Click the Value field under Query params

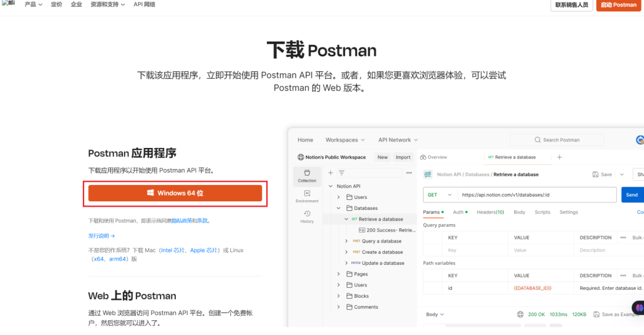pyautogui.click(x=541, y=250)
